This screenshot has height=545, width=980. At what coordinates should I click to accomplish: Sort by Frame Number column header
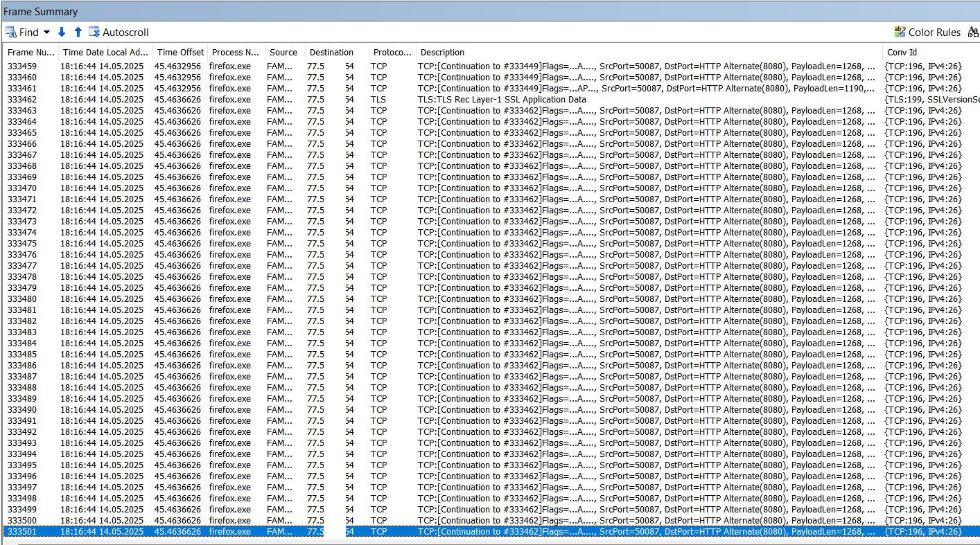pos(30,52)
